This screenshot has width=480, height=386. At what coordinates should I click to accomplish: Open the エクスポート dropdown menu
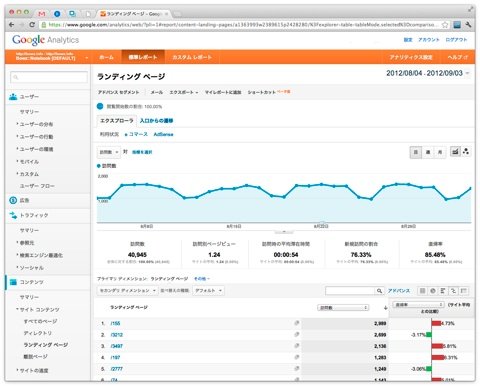point(184,92)
